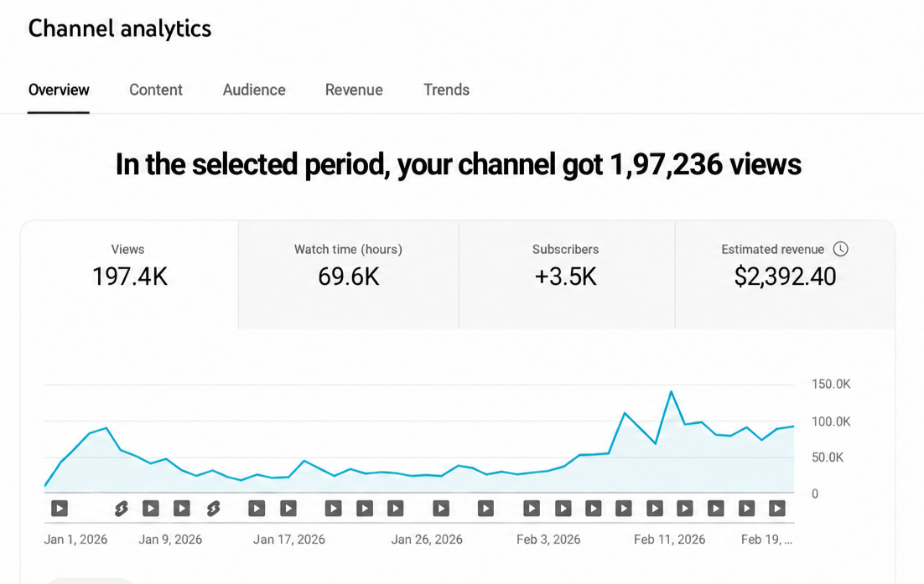The width and height of the screenshot is (924, 584).
Task: Click the headline showing 1,97,236 views
Action: 458,164
